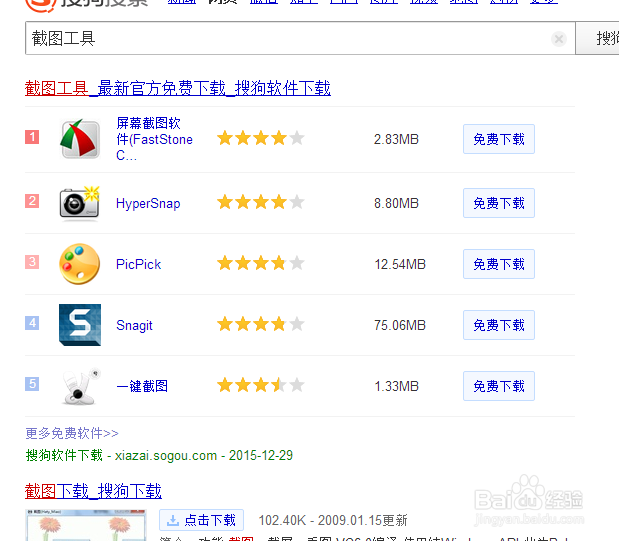
Task: Click the star rating for FastStone Capture
Action: 261,138
